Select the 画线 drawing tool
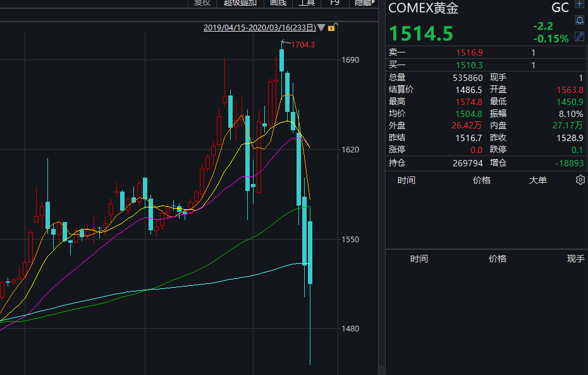The height and width of the screenshot is (375, 588). tap(278, 3)
